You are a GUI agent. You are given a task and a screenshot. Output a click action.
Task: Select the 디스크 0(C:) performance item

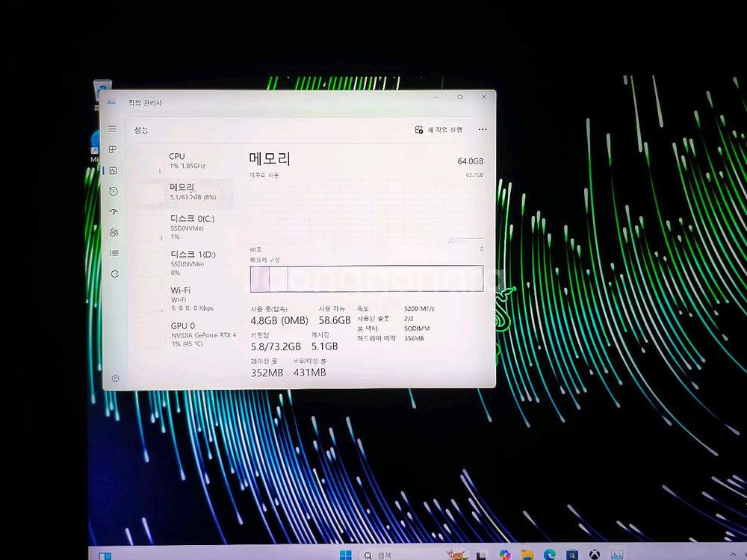click(x=185, y=227)
